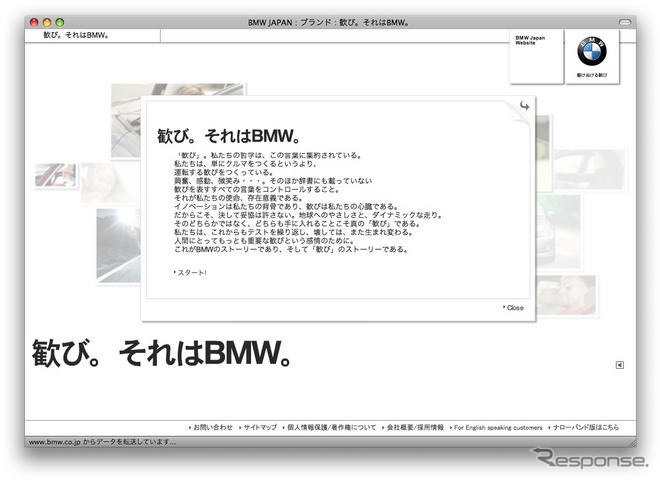Click the red window close button

coord(35,22)
